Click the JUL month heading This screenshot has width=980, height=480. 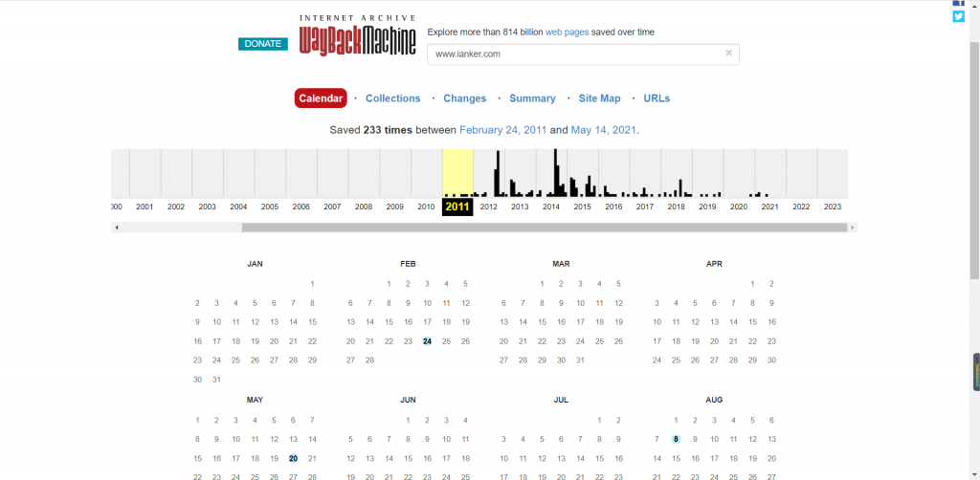tap(561, 400)
